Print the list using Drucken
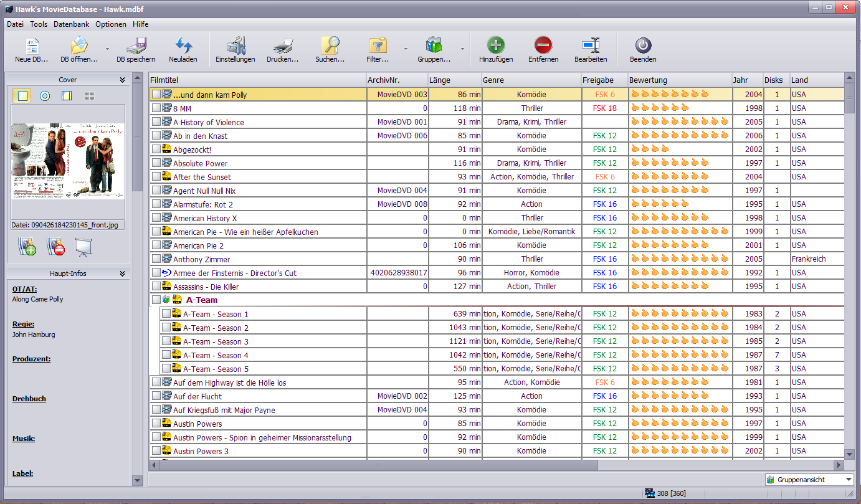 tap(283, 50)
